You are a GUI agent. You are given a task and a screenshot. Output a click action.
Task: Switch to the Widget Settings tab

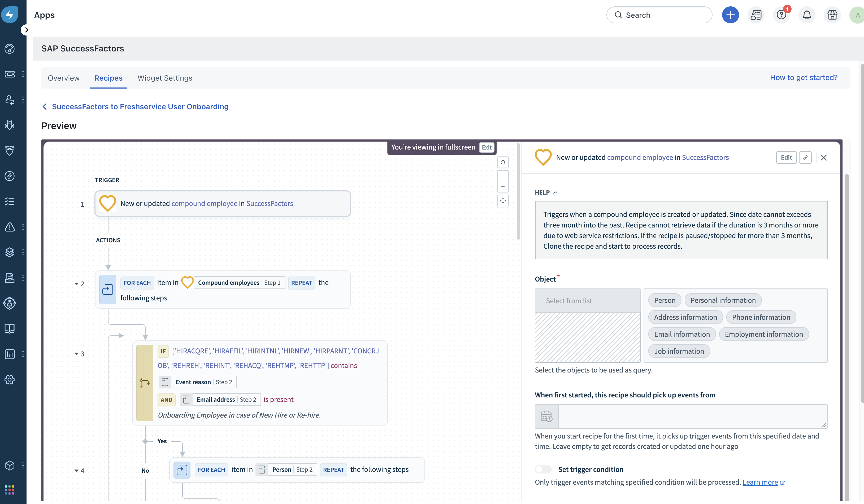click(164, 78)
